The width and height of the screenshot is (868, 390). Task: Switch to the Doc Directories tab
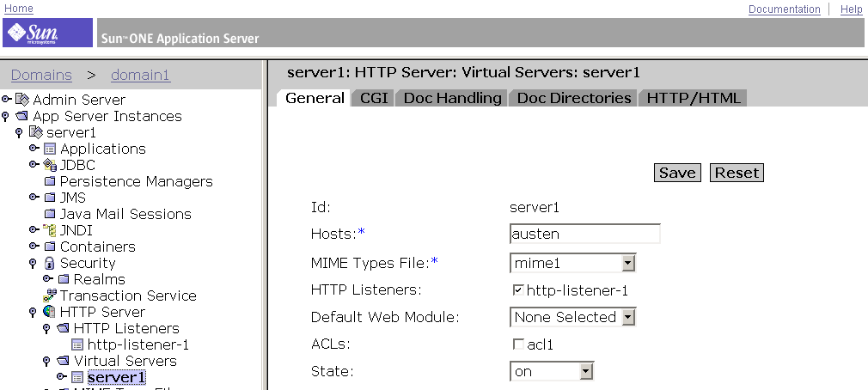(574, 98)
